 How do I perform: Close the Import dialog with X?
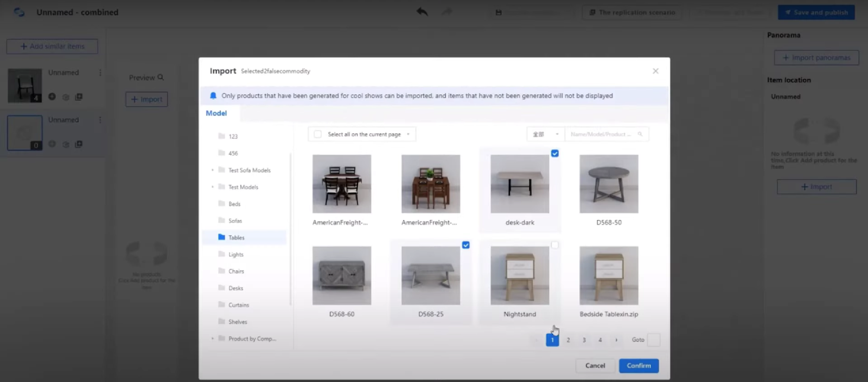point(655,71)
